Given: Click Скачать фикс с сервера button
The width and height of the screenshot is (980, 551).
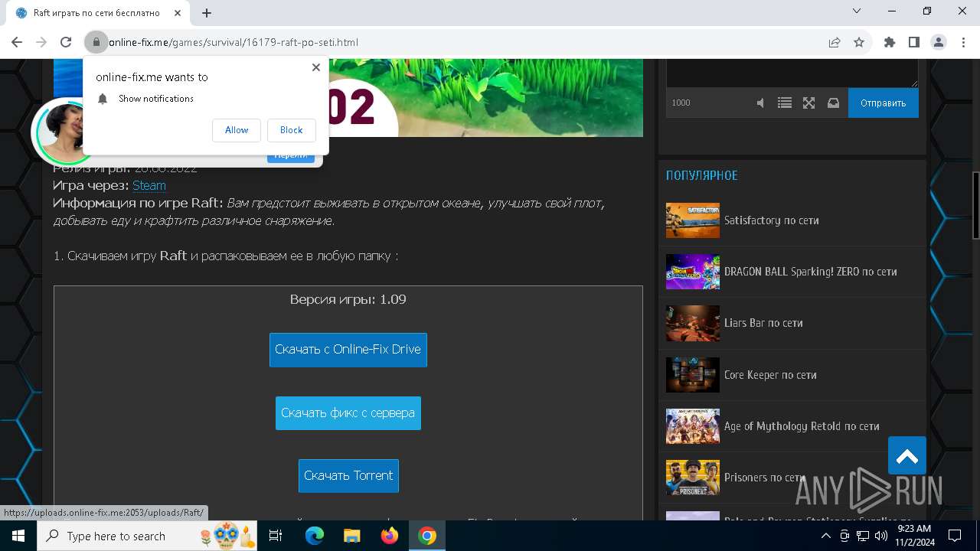Looking at the screenshot, I should [348, 413].
